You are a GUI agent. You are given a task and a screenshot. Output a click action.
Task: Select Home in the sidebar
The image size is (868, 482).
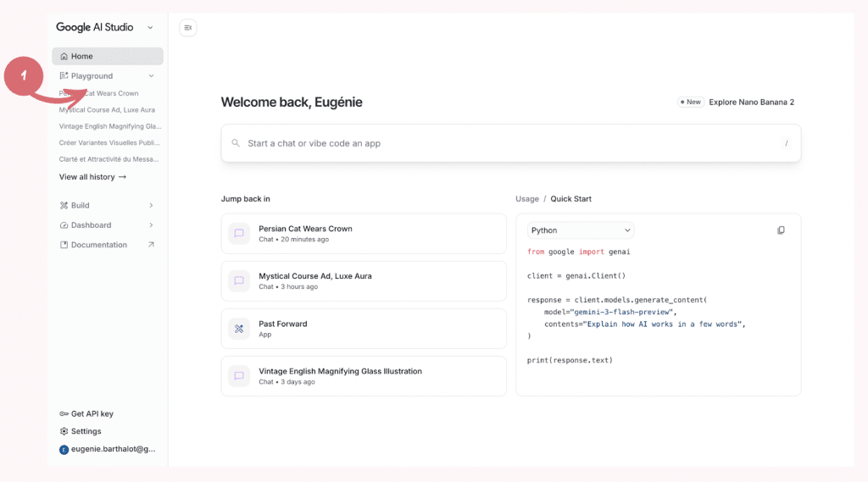point(108,57)
